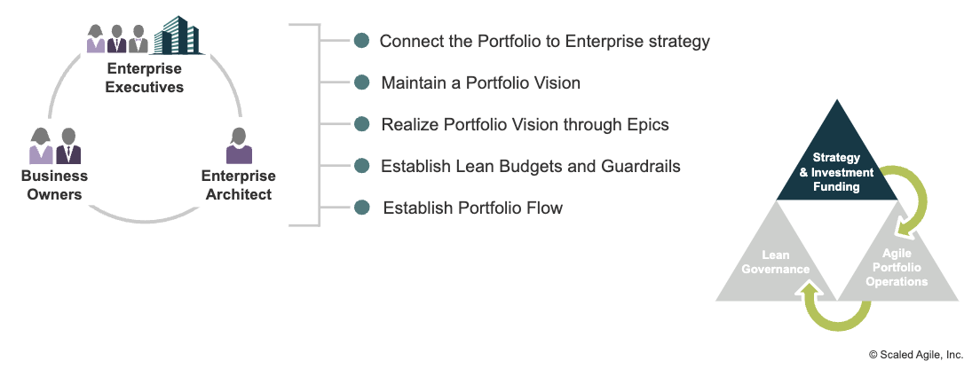Screen dimensions: 980x369
Task: Select the purple Enterprise Architect figure icon
Action: 239,145
